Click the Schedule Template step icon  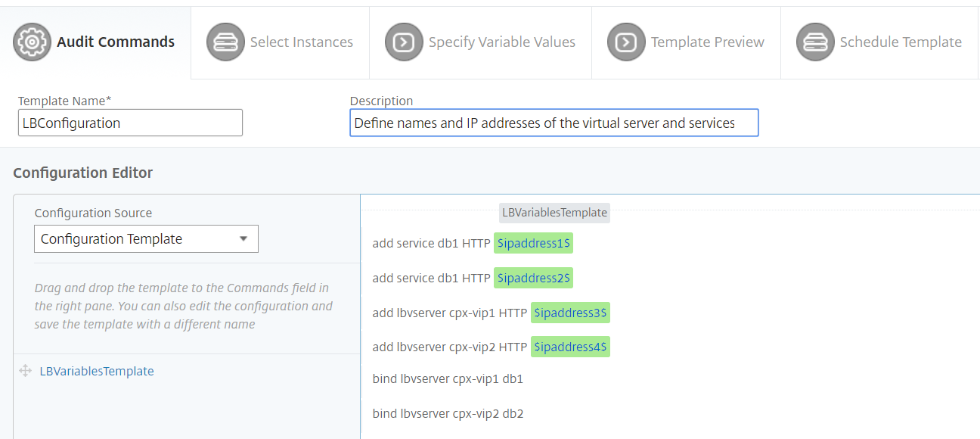click(x=815, y=42)
